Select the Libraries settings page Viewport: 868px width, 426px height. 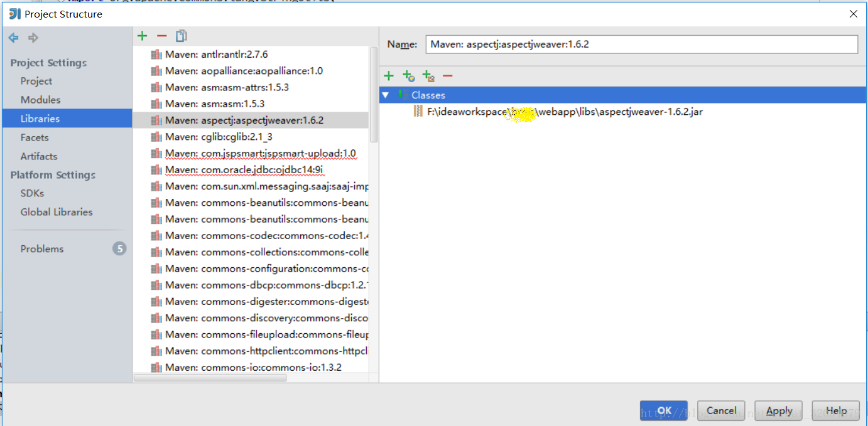(x=67, y=119)
